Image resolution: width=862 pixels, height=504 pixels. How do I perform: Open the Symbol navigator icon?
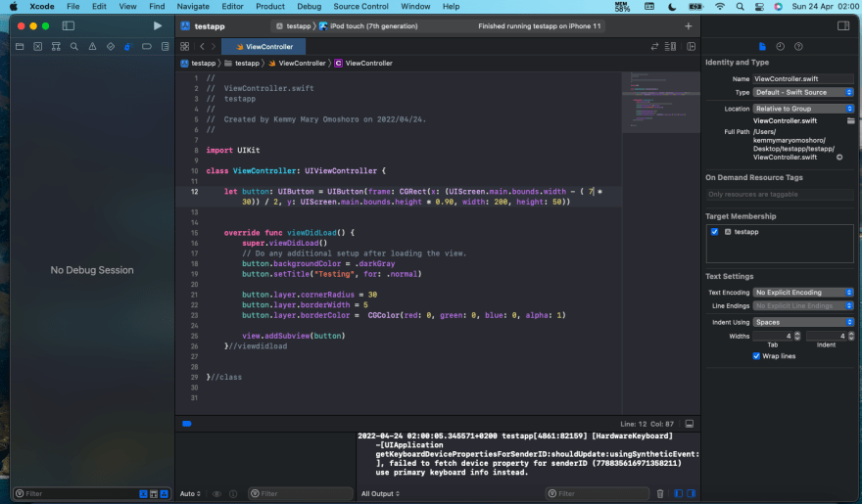[x=56, y=47]
